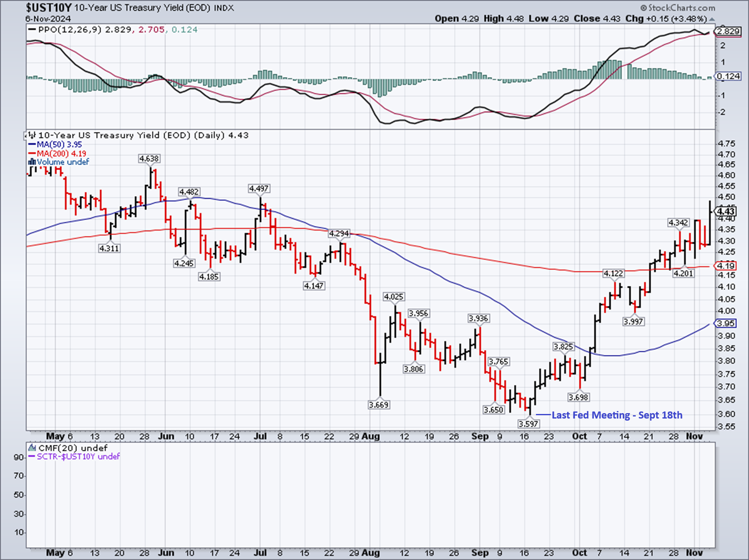749x560 pixels.
Task: Click the blue MA(50) legend dash
Action: click(32, 144)
